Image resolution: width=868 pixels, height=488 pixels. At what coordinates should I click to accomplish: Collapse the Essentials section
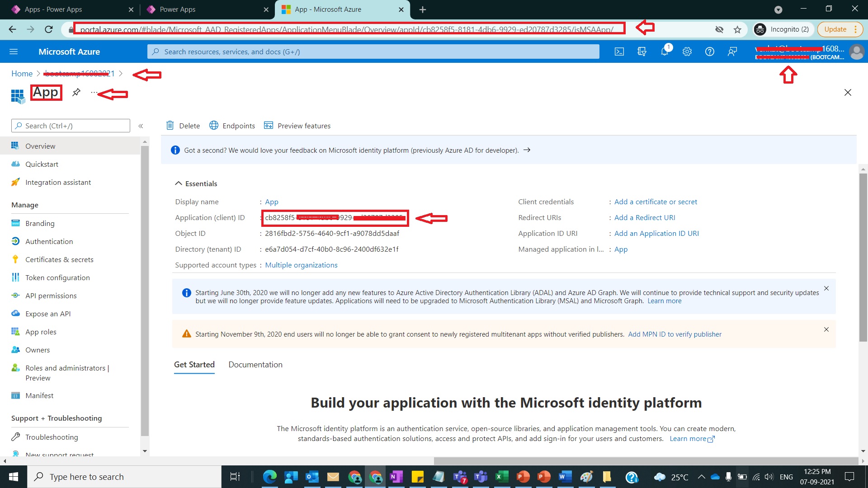tap(179, 183)
